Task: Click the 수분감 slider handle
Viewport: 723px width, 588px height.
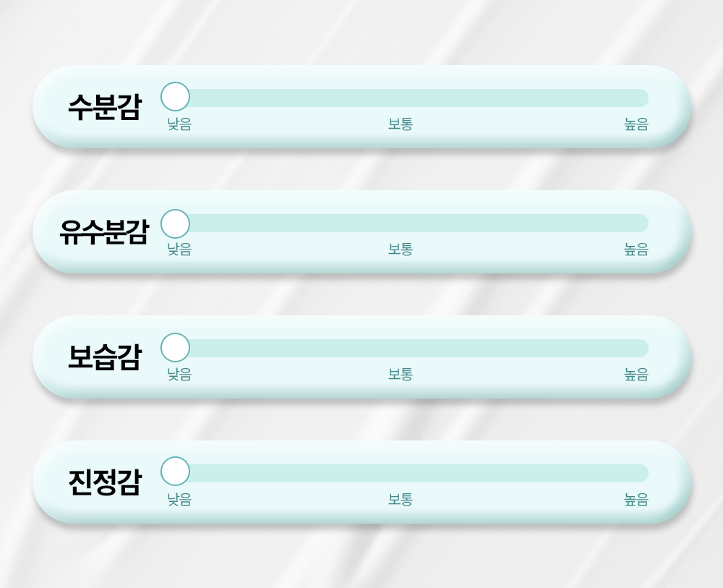Action: (175, 96)
